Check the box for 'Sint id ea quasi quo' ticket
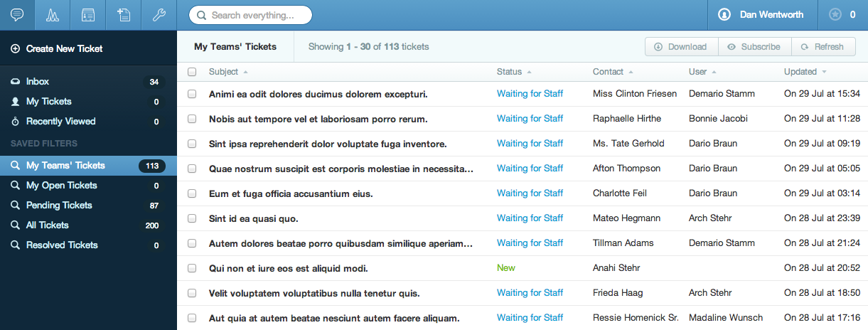Screen dimensions: 868x330 (192, 218)
